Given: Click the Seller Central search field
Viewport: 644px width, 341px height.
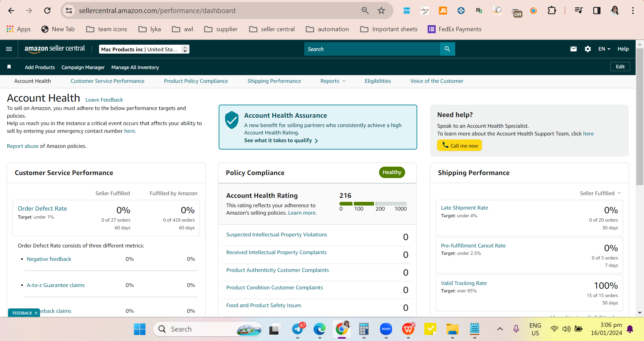Looking at the screenshot, I should pyautogui.click(x=372, y=49).
